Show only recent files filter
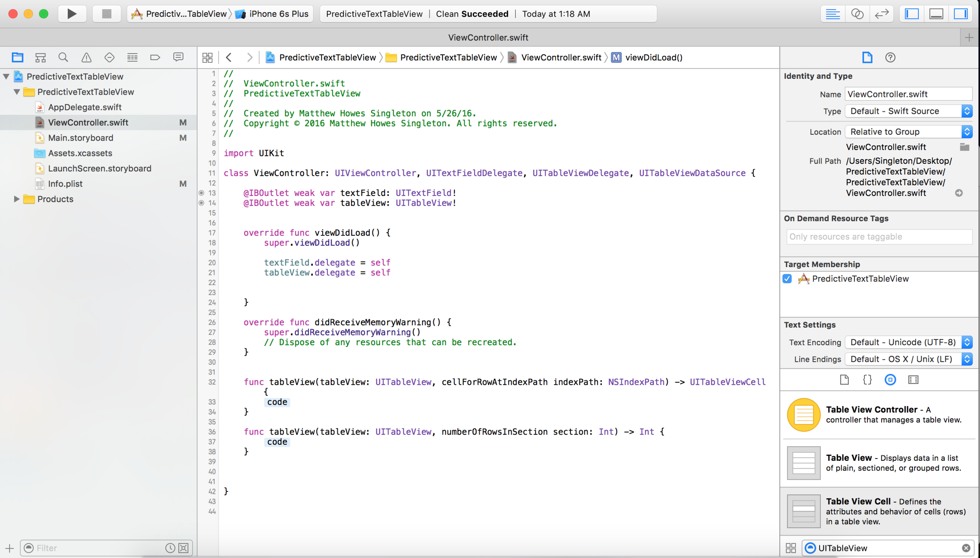The width and height of the screenshot is (980, 558). 170,548
